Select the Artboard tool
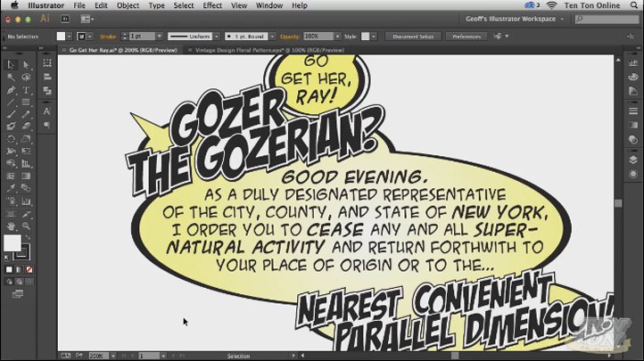The width and height of the screenshot is (644, 361). coord(11,214)
